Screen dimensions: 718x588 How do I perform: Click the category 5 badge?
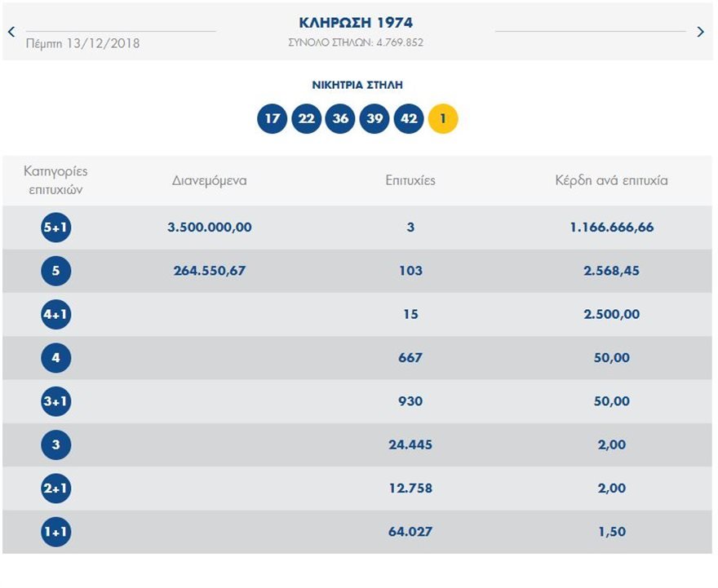pyautogui.click(x=55, y=271)
